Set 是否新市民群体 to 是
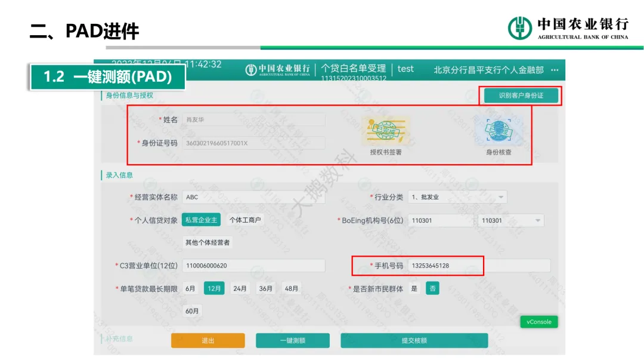The image size is (644, 363). tap(414, 288)
